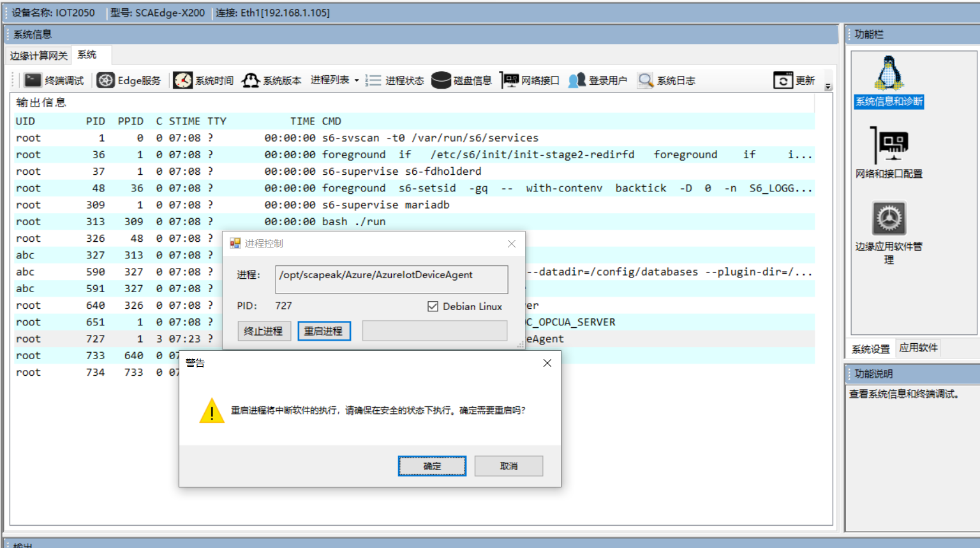Click the PPID column header
The image size is (980, 548).
click(130, 121)
